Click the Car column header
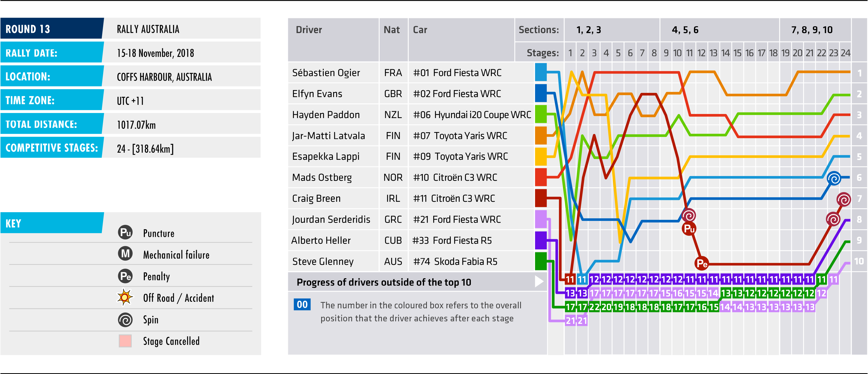Viewport: 868px width, 374px height. 420,30
